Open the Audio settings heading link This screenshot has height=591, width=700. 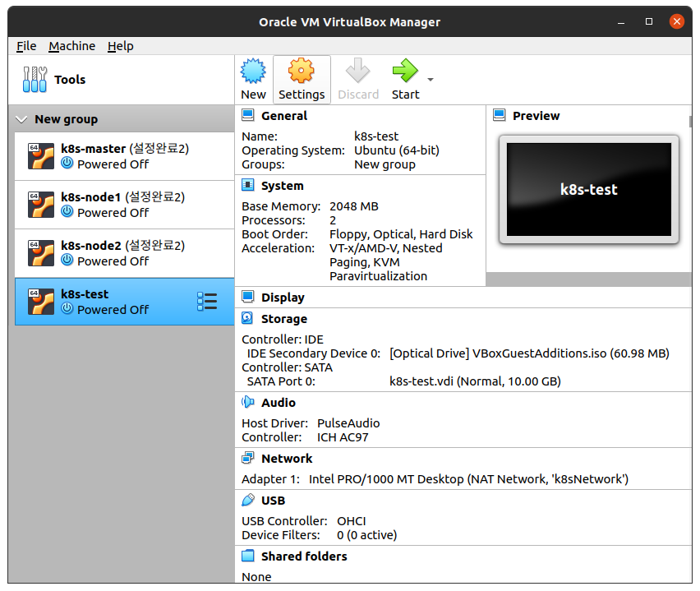pos(279,403)
